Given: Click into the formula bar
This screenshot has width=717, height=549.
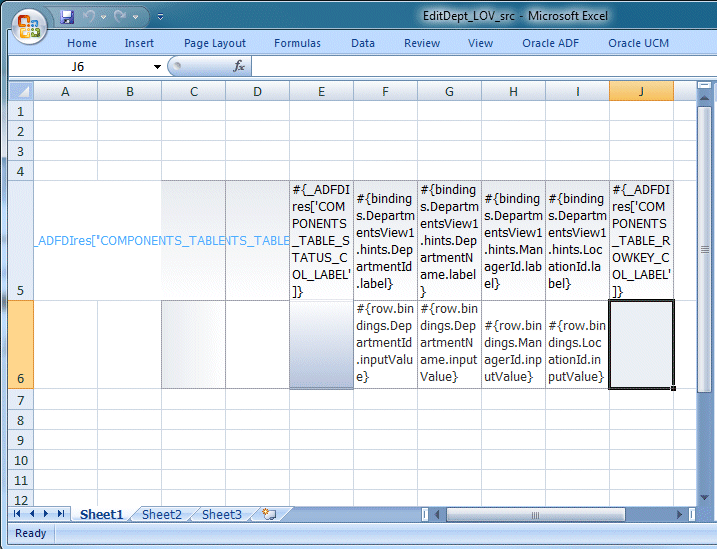Looking at the screenshot, I should 484,67.
